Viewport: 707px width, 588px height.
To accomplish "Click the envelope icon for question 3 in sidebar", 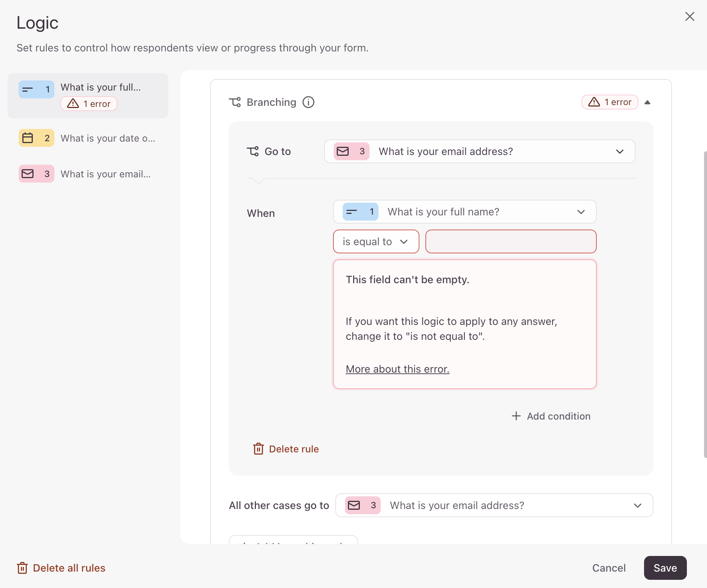I will click(x=28, y=174).
